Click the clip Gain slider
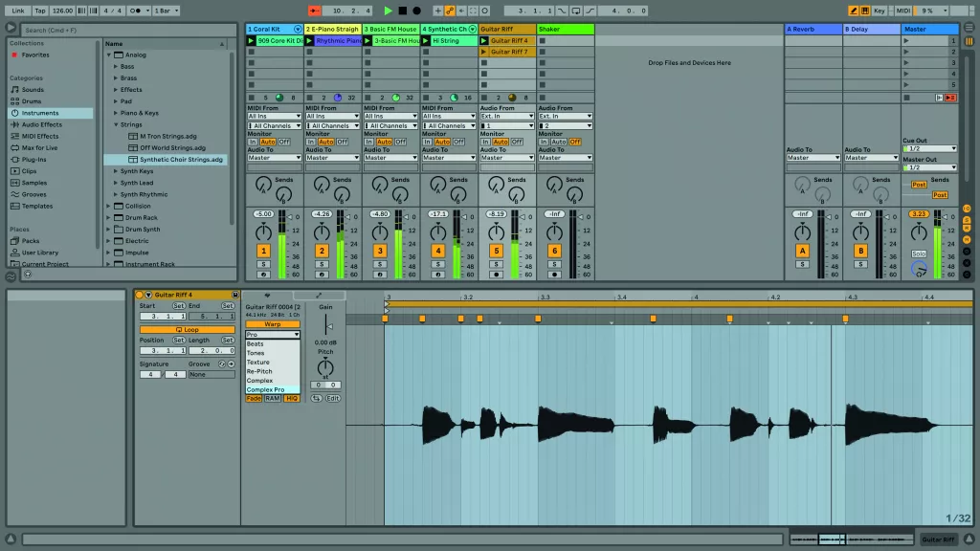 point(325,328)
